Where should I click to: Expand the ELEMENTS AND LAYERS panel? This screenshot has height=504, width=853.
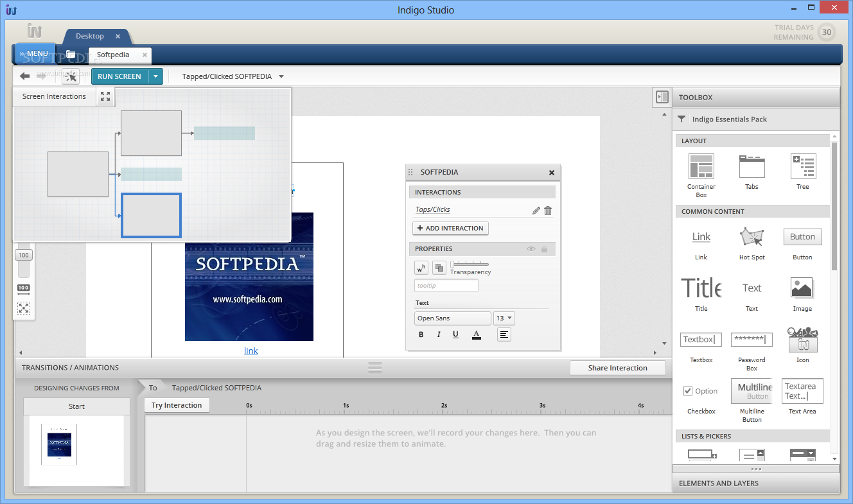[x=756, y=483]
